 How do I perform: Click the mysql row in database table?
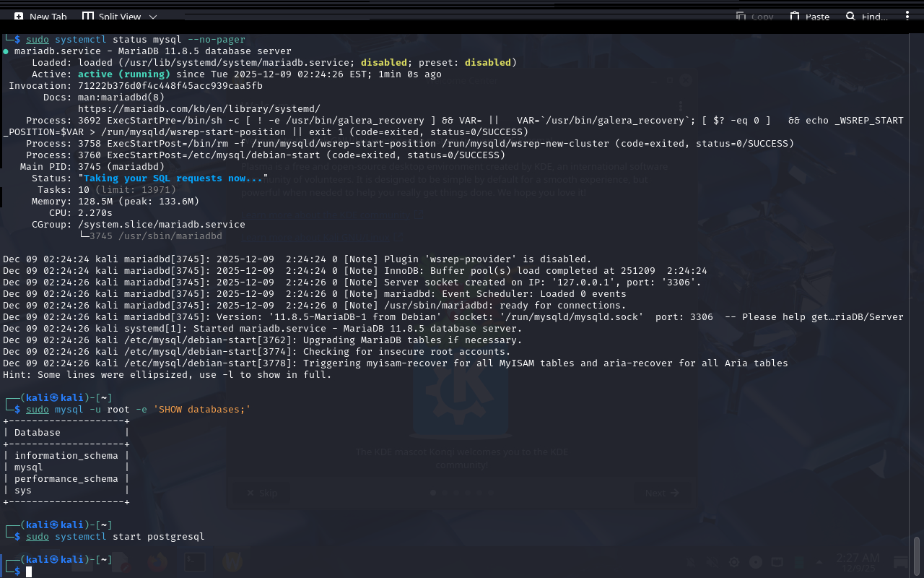coord(29,467)
